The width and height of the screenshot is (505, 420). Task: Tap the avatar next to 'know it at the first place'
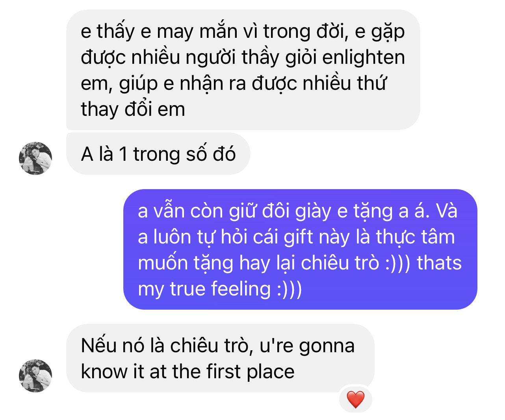[35, 375]
